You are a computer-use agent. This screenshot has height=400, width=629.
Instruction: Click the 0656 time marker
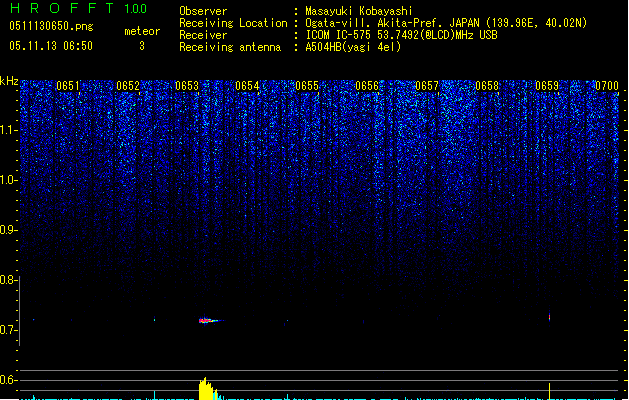[x=367, y=86]
